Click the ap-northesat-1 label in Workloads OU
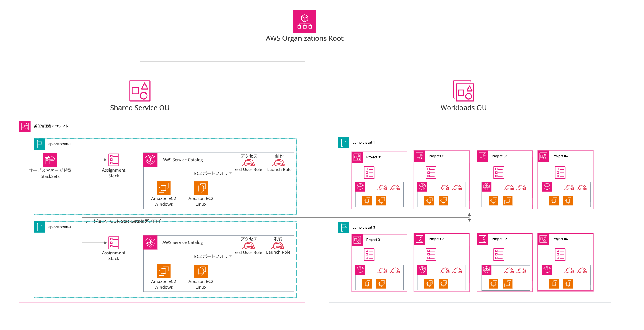Screen dimensions: 644x330 click(364, 143)
